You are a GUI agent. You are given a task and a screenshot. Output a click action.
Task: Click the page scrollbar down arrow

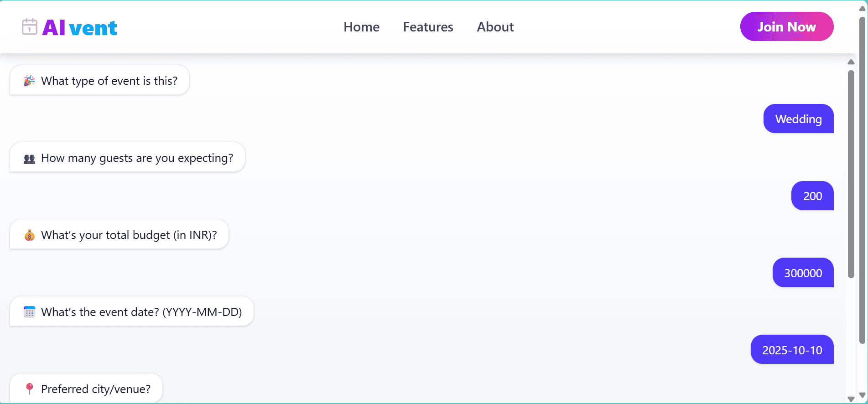862,395
